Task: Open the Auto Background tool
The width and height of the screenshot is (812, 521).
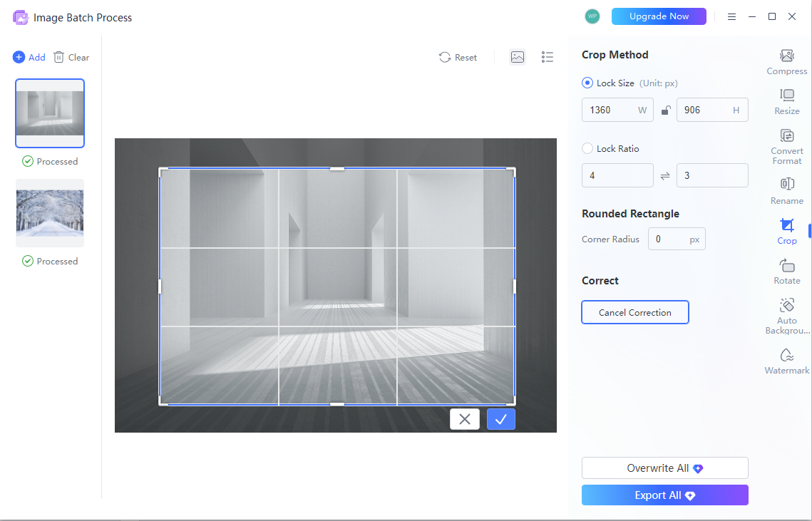Action: 786,316
